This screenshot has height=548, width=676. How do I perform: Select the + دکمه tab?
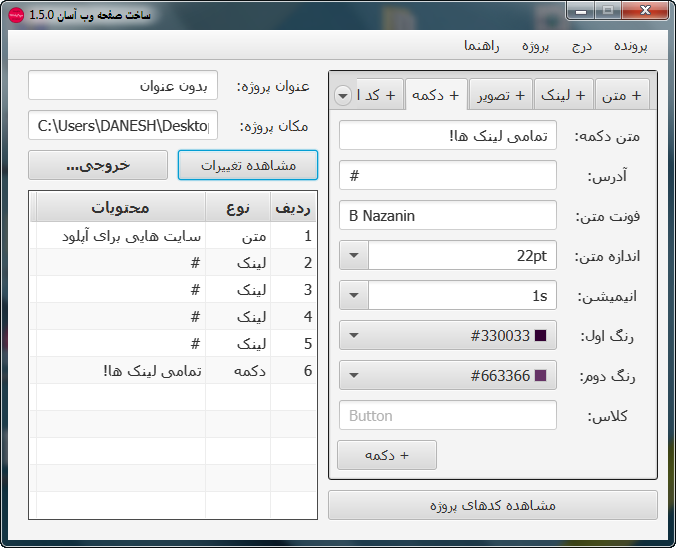pos(436,95)
